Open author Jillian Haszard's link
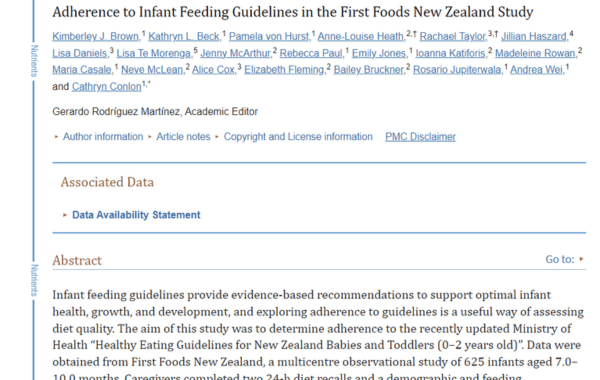The width and height of the screenshot is (600, 380). point(535,36)
